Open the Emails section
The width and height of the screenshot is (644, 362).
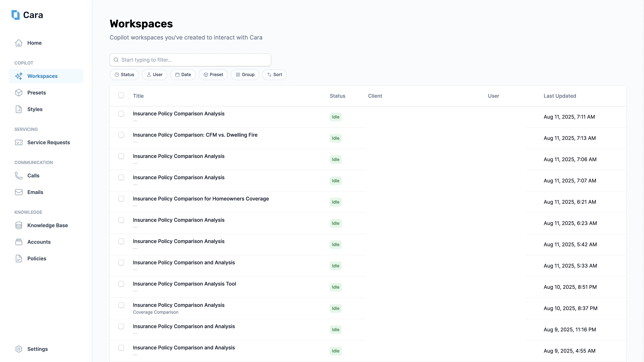point(46,192)
